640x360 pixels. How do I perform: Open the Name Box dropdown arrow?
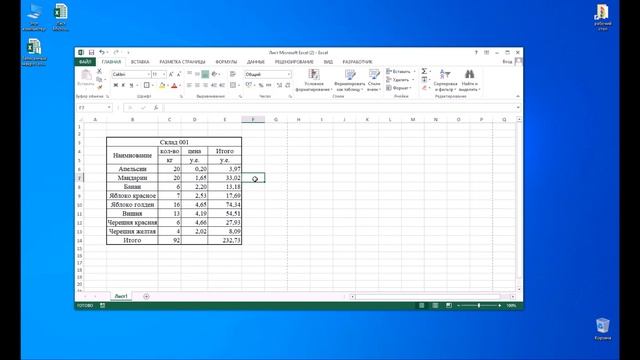pyautogui.click(x=109, y=108)
